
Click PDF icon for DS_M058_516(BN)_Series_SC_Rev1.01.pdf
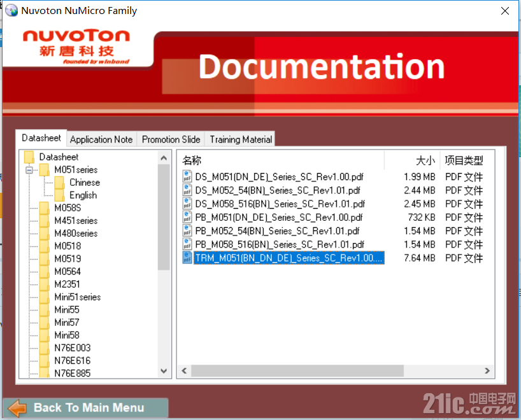pos(187,204)
